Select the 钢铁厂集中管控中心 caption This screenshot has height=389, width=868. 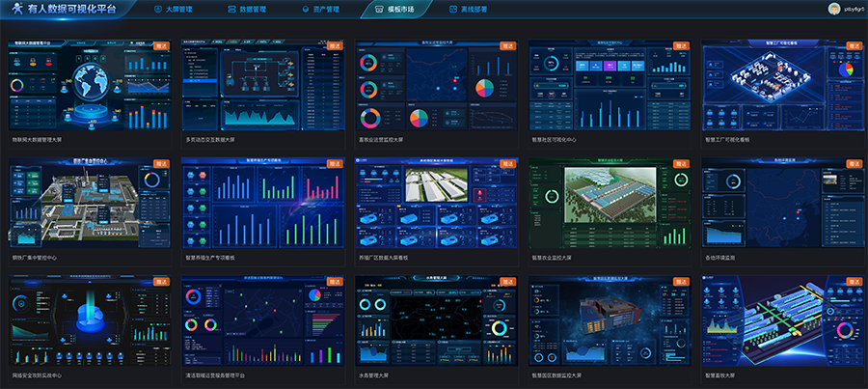tap(35, 258)
